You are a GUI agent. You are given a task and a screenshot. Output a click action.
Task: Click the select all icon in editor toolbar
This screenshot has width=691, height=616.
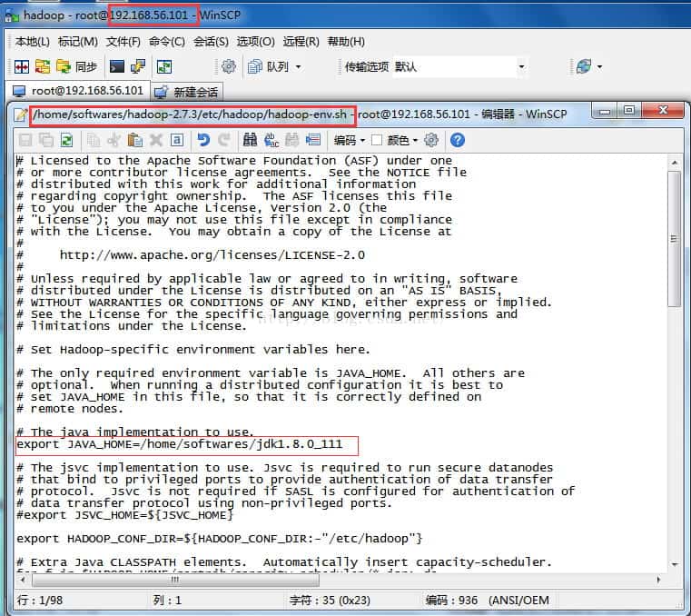coord(177,140)
